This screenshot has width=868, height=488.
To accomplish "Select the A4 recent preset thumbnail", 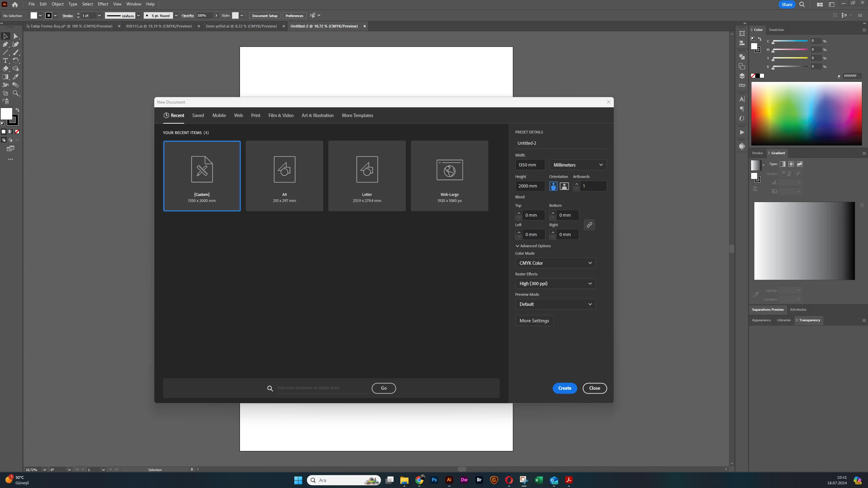I will (x=284, y=176).
